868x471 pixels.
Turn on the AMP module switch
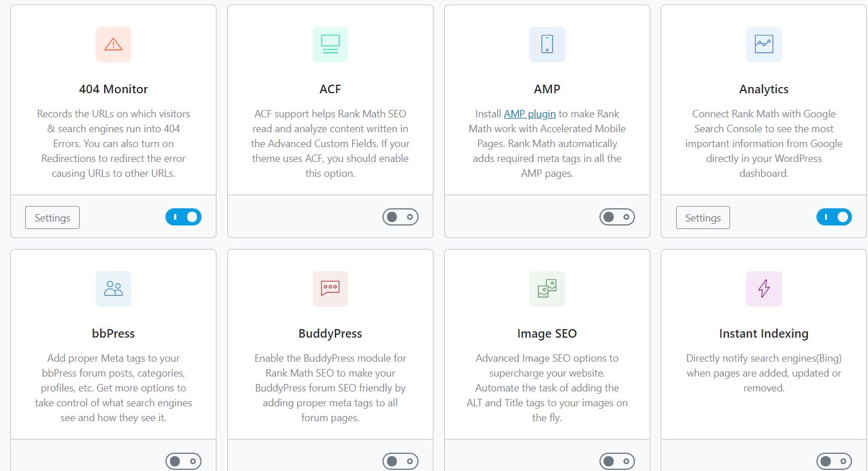point(617,217)
